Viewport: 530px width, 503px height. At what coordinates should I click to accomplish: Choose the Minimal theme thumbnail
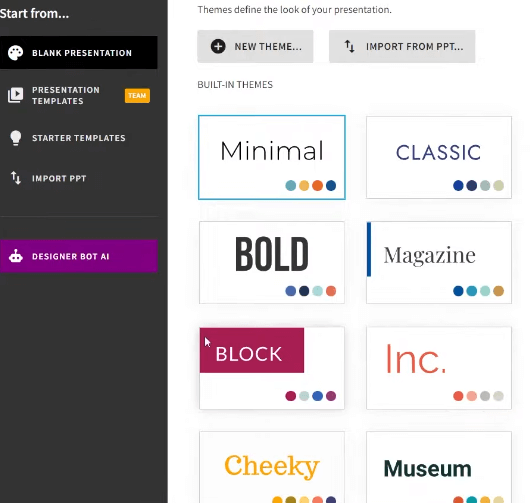272,157
